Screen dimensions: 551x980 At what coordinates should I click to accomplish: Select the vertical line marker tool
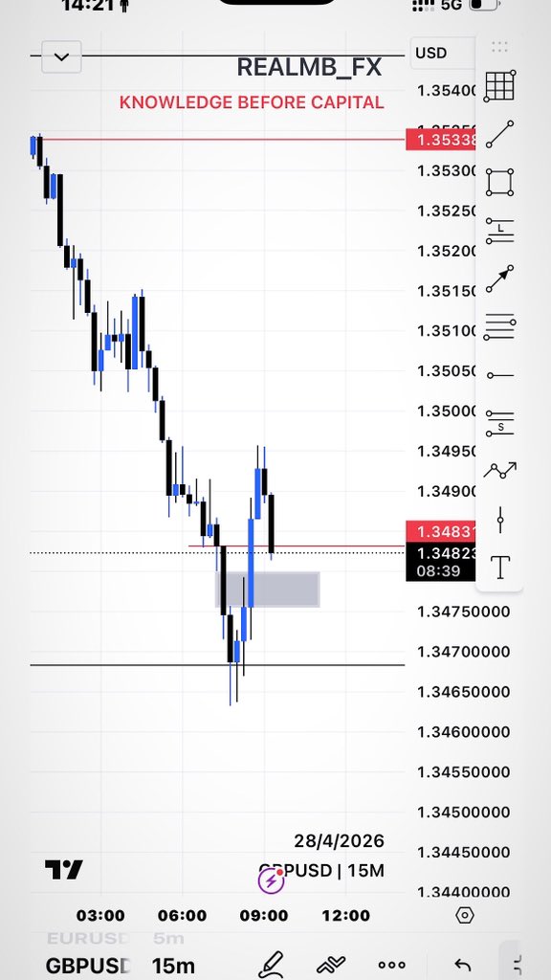point(499,520)
